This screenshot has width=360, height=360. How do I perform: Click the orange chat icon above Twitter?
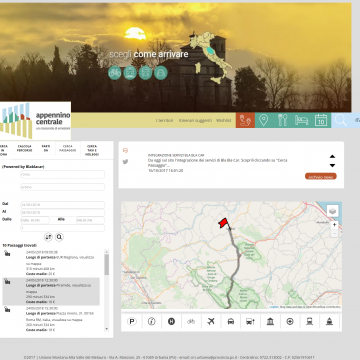coord(125,151)
